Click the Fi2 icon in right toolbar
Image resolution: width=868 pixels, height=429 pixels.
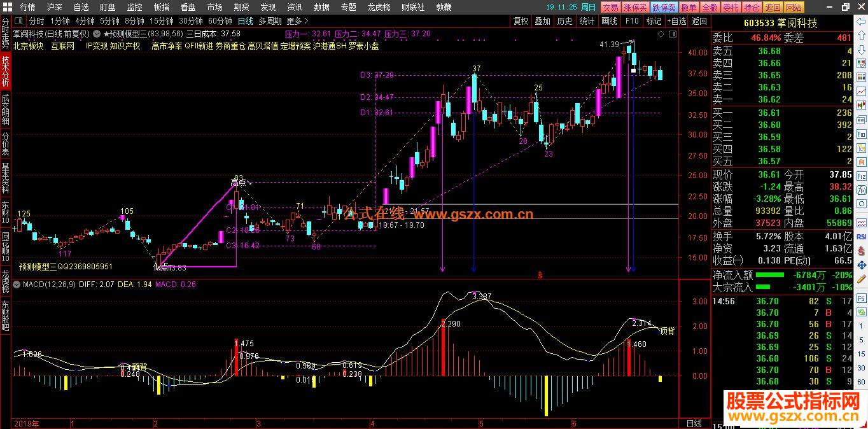[861, 176]
